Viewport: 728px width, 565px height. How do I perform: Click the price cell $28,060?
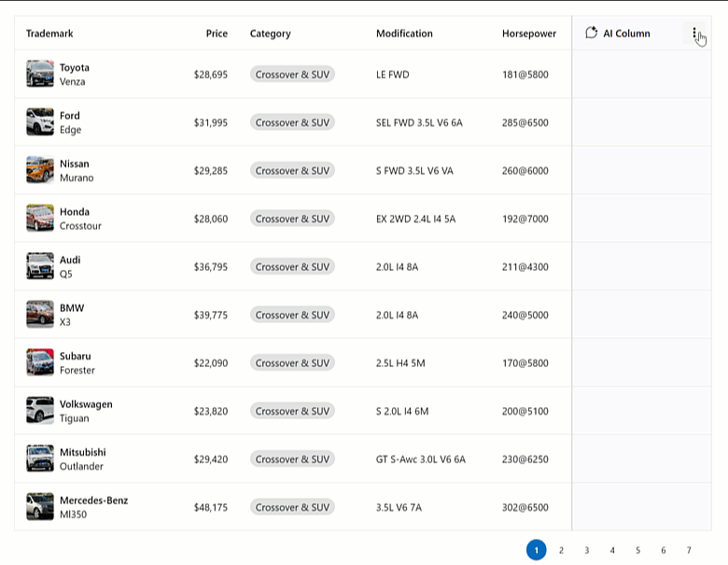pyautogui.click(x=211, y=219)
